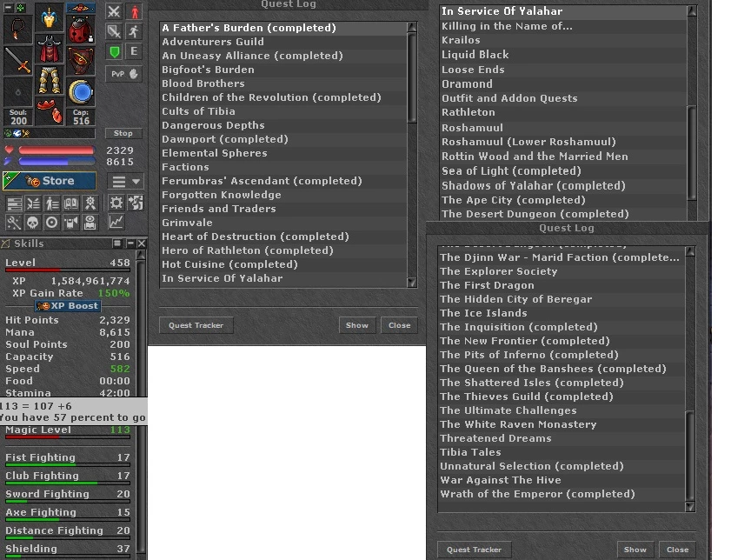The height and width of the screenshot is (560, 751).
Task: Select the Cults of Tibia quest
Action: [283, 111]
